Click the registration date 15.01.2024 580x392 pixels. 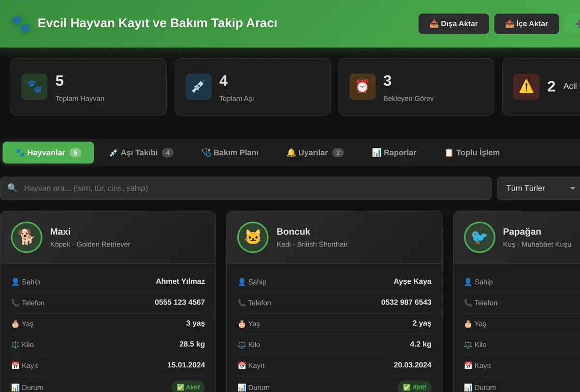tap(186, 365)
